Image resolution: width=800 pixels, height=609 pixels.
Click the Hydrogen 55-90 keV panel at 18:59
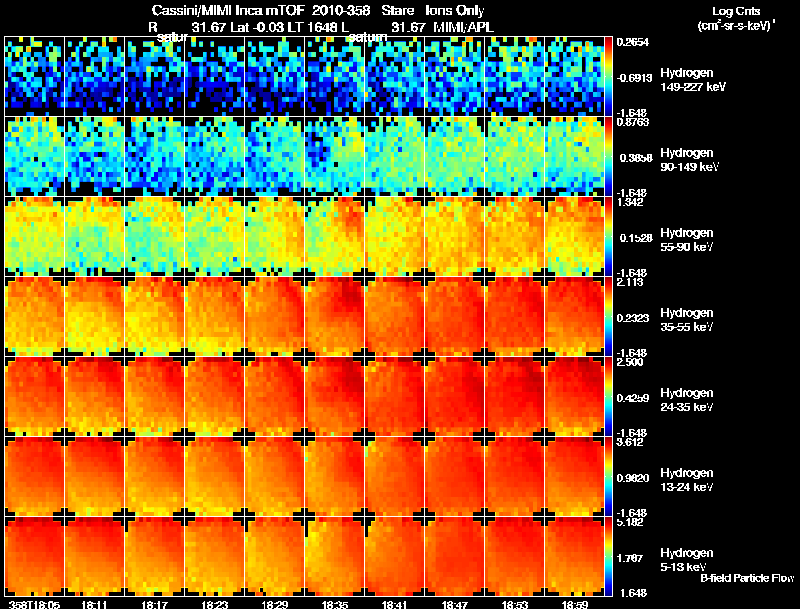point(575,236)
